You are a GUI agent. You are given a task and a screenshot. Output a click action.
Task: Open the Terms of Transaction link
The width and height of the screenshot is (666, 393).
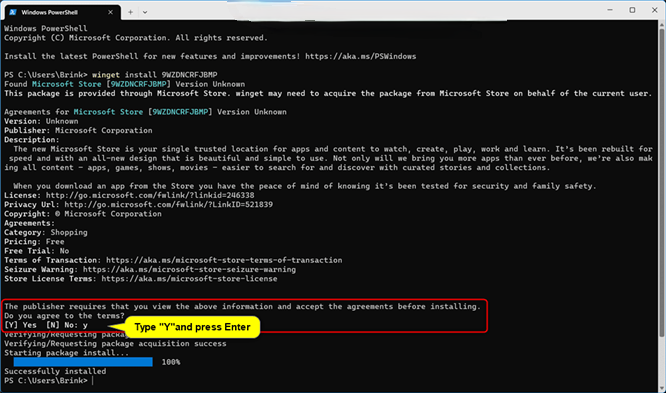point(224,260)
